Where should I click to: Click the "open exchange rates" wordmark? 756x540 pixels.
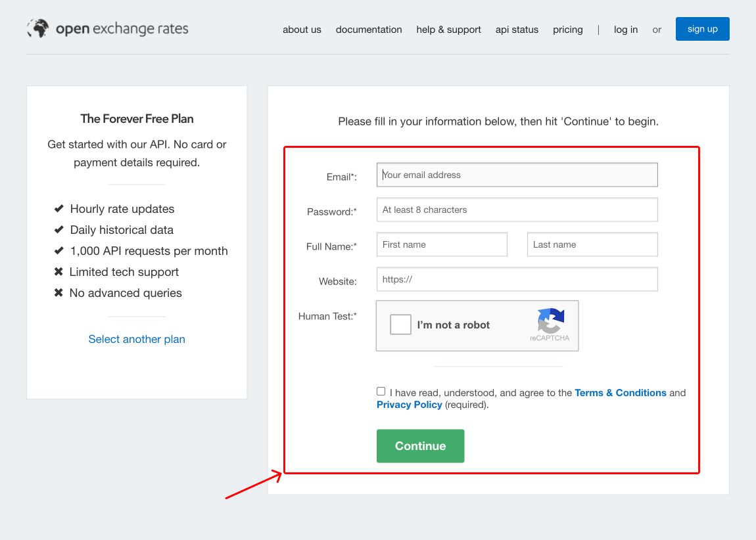pos(122,29)
